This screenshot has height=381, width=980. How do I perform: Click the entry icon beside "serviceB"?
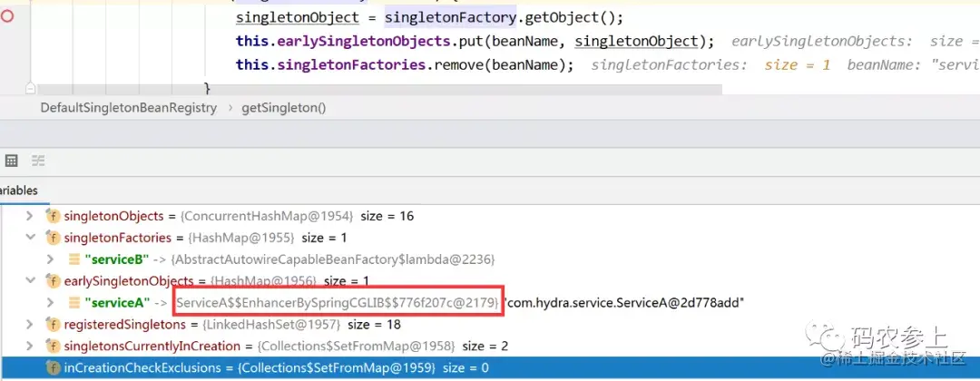tap(73, 259)
